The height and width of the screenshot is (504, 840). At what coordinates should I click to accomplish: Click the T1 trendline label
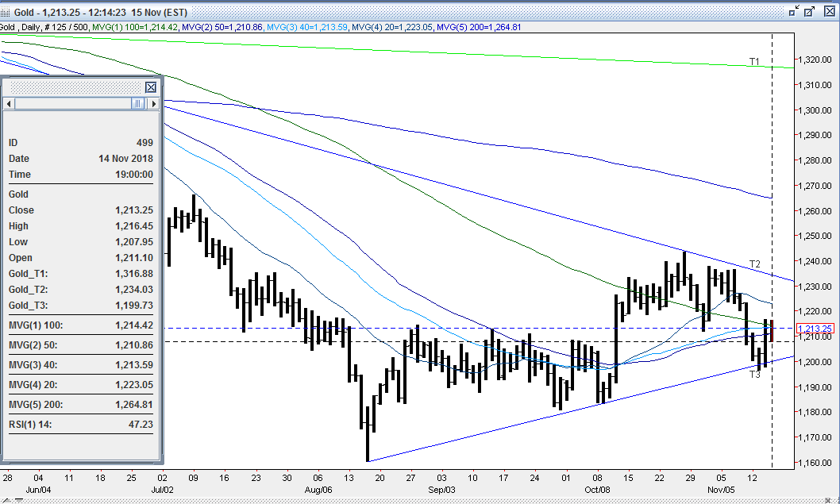[x=754, y=62]
